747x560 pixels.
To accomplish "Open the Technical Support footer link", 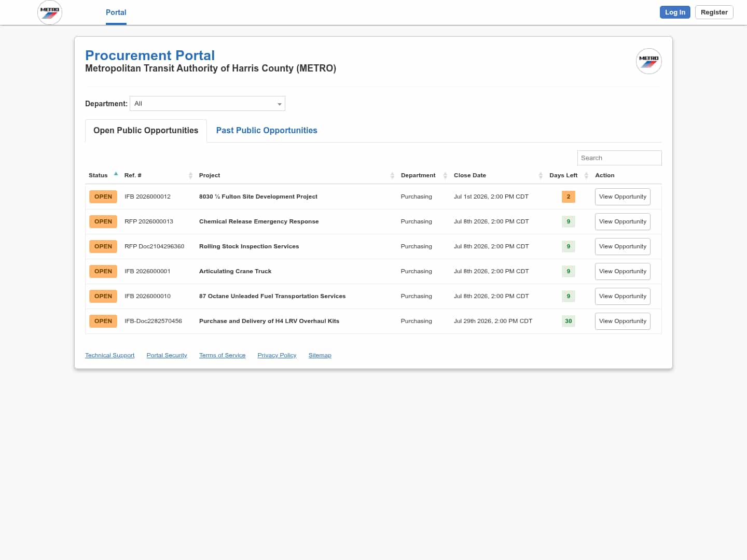I will 110,356.
